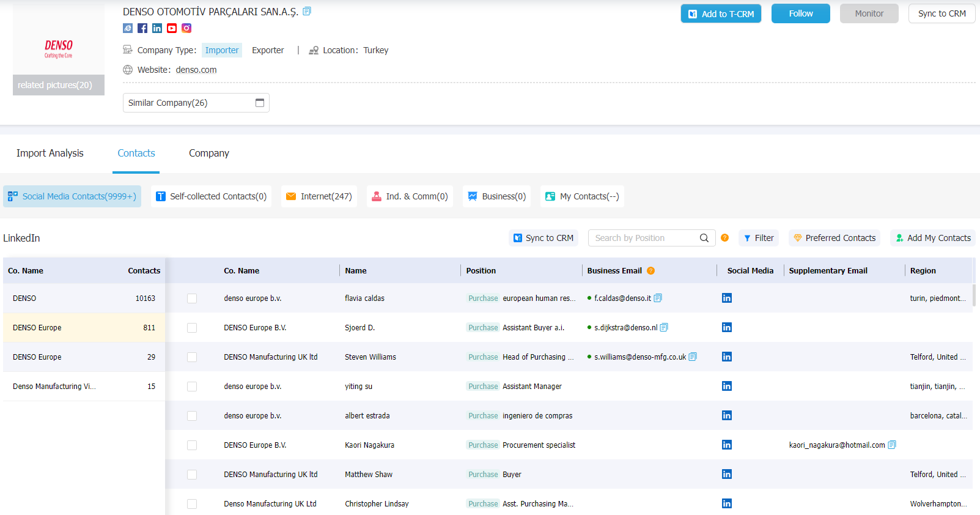Switch to Contacts tab
The image size is (980, 515).
136,153
